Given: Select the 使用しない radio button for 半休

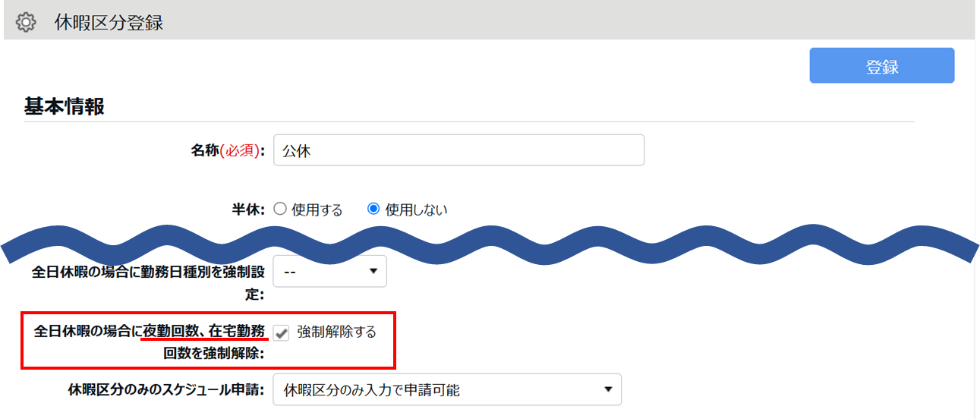Looking at the screenshot, I should point(373,209).
